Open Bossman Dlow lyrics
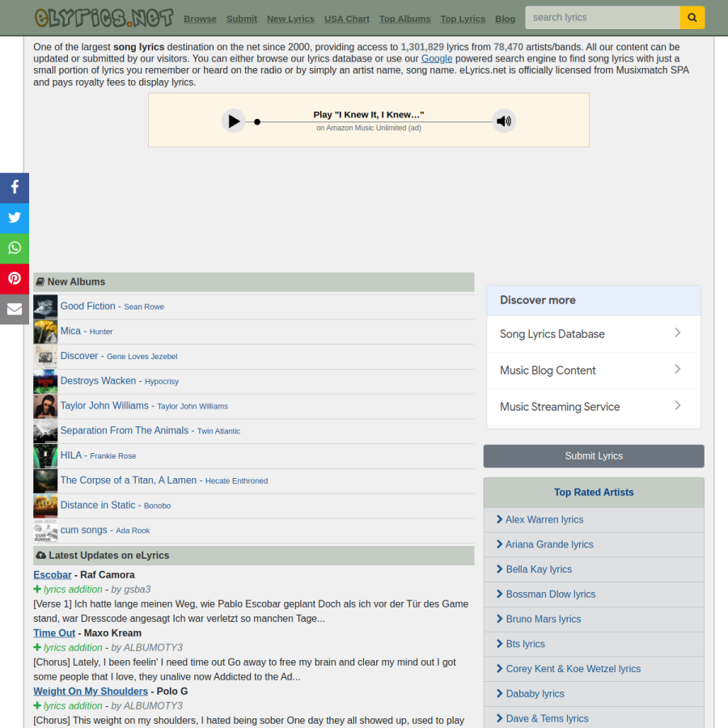 [x=551, y=595]
